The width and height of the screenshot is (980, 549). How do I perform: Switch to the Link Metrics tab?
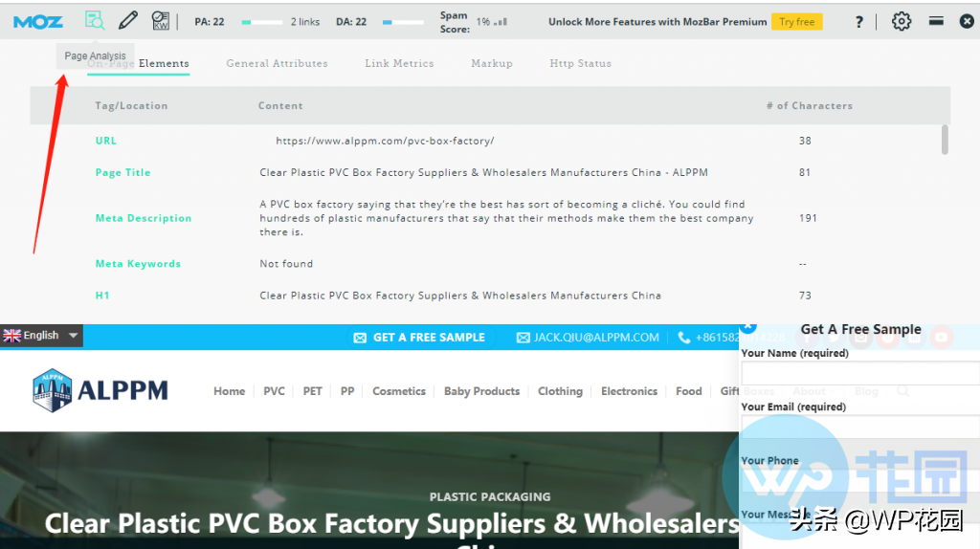(399, 63)
